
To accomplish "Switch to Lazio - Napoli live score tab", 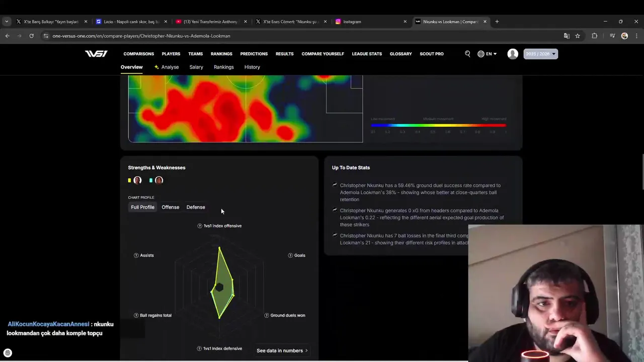I will (x=131, y=22).
